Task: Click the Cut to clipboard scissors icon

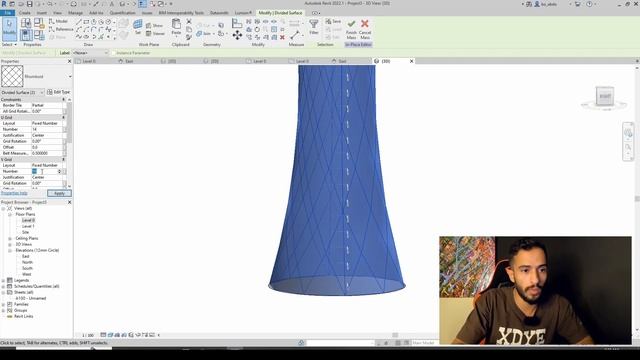Action: 189,21
